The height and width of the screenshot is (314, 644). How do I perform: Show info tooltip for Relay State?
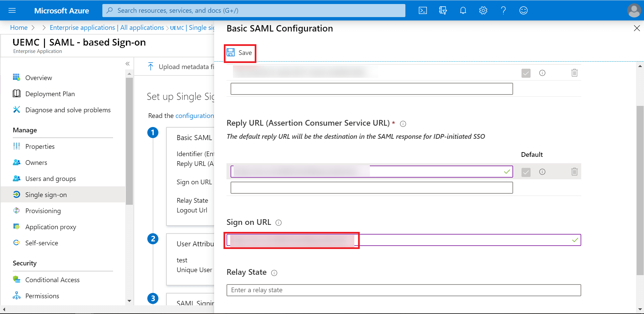(x=274, y=273)
